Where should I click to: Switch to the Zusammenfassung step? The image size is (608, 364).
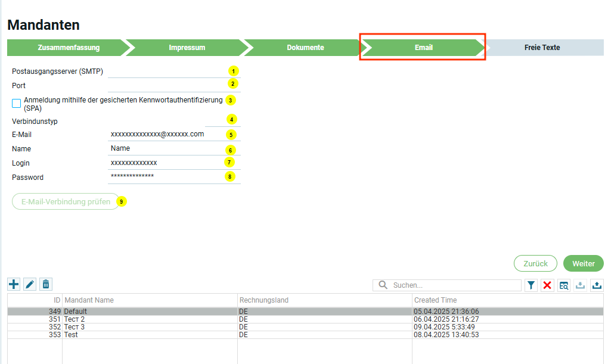(69, 48)
